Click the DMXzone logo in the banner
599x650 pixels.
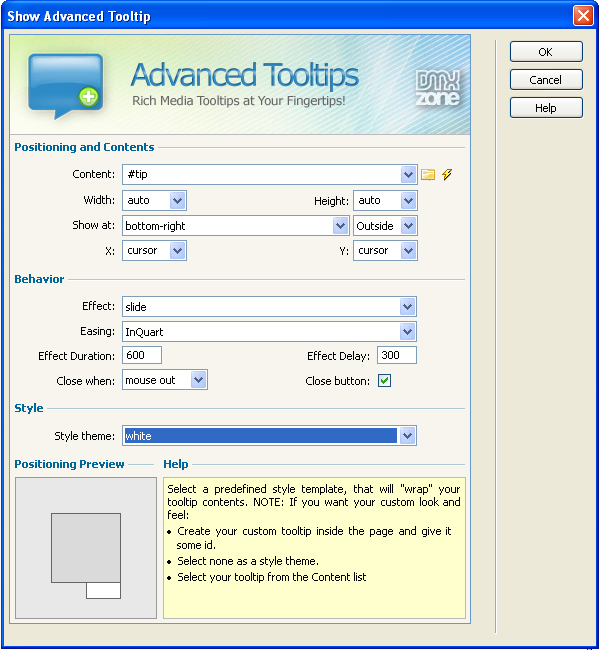437,88
